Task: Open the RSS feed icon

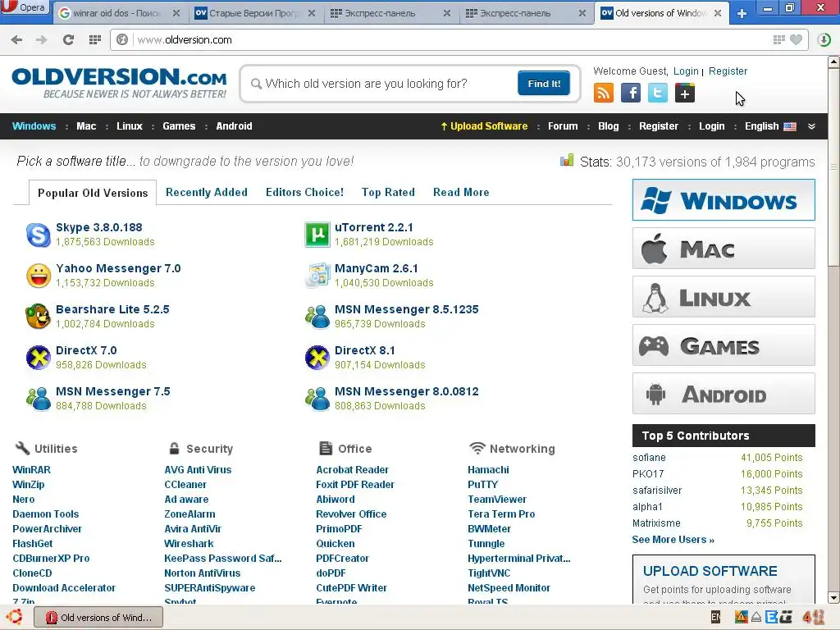Action: click(x=604, y=94)
